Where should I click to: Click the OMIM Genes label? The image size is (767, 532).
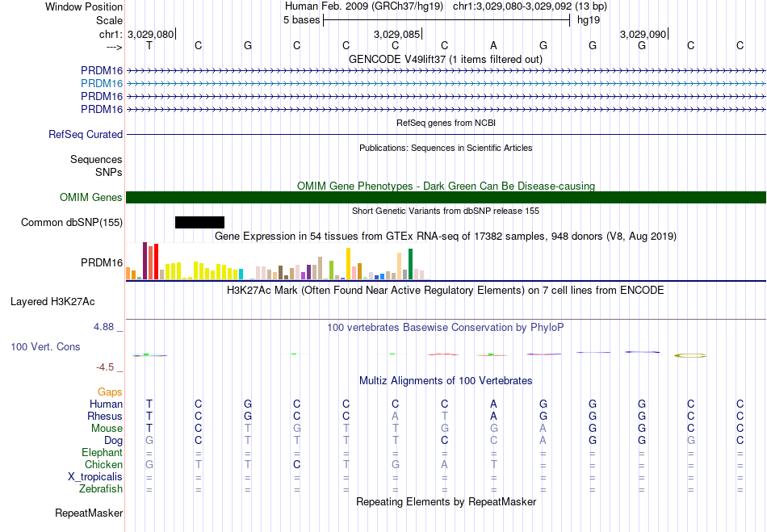pos(91,198)
